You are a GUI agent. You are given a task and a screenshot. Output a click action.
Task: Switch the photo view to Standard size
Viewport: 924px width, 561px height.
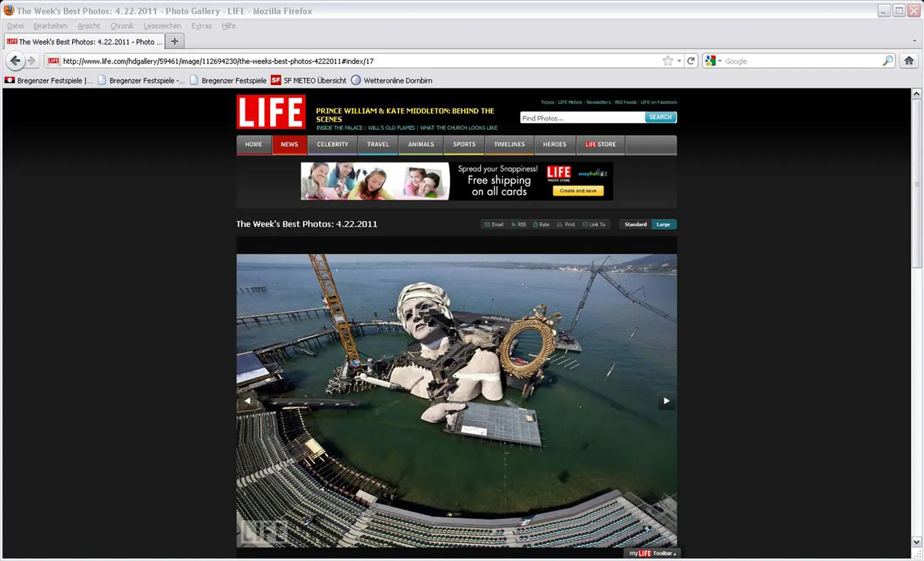(635, 224)
